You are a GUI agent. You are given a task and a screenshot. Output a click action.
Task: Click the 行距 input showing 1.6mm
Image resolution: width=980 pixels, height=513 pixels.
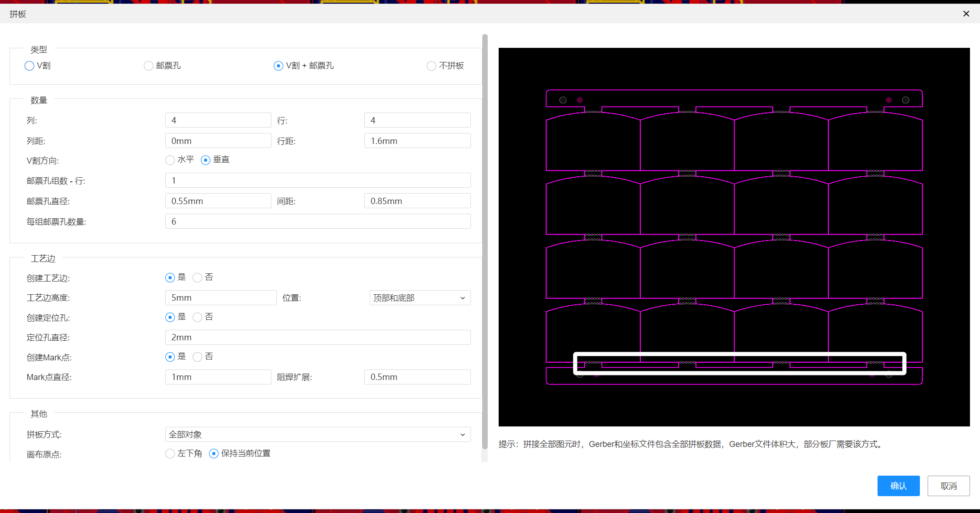click(417, 141)
